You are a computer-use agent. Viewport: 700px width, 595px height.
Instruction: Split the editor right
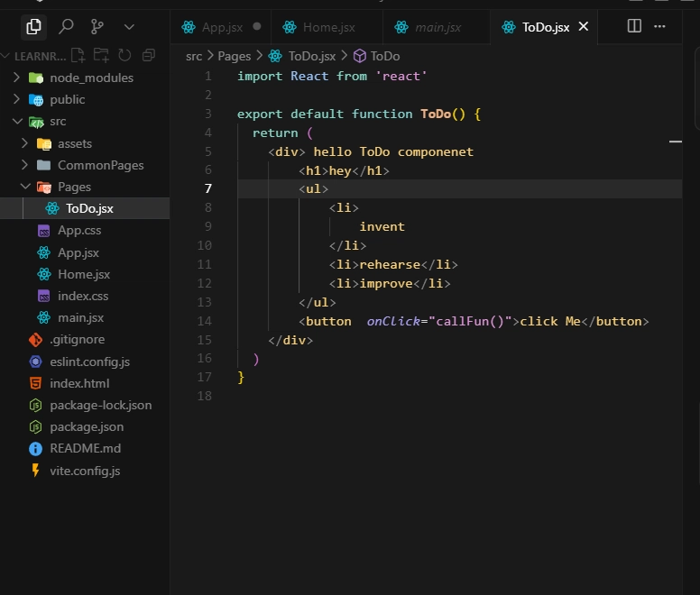point(634,26)
